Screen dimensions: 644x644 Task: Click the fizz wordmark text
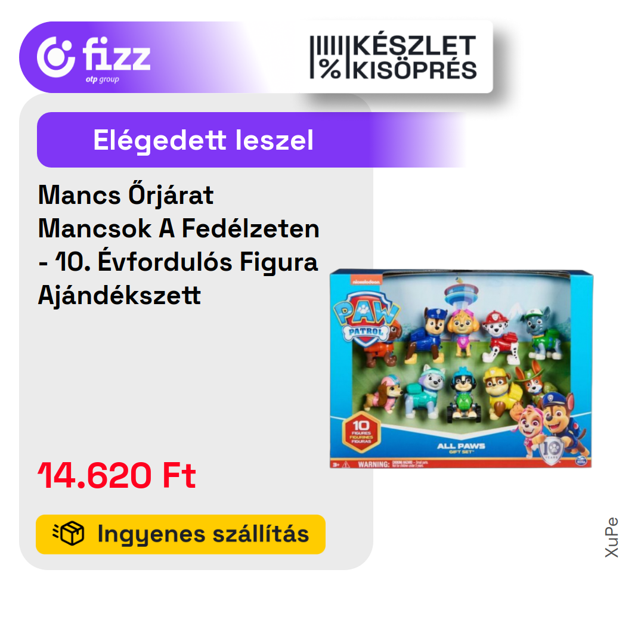pos(117,54)
